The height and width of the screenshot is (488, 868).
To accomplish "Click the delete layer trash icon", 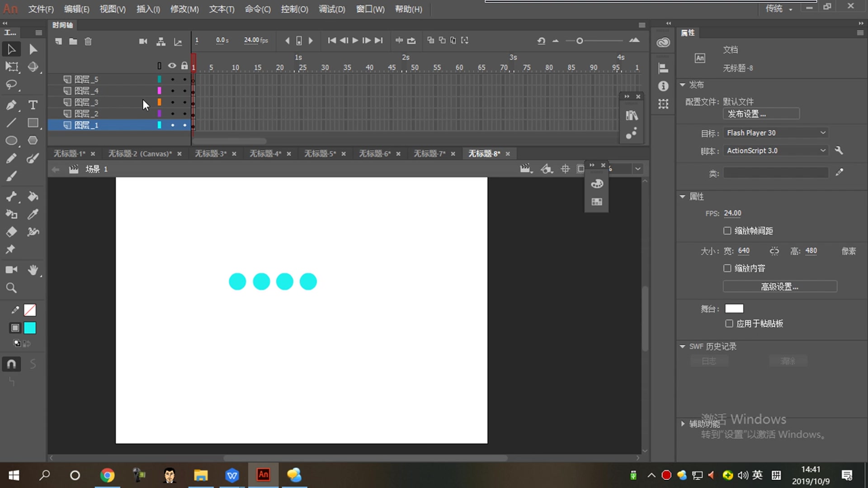I will [88, 41].
